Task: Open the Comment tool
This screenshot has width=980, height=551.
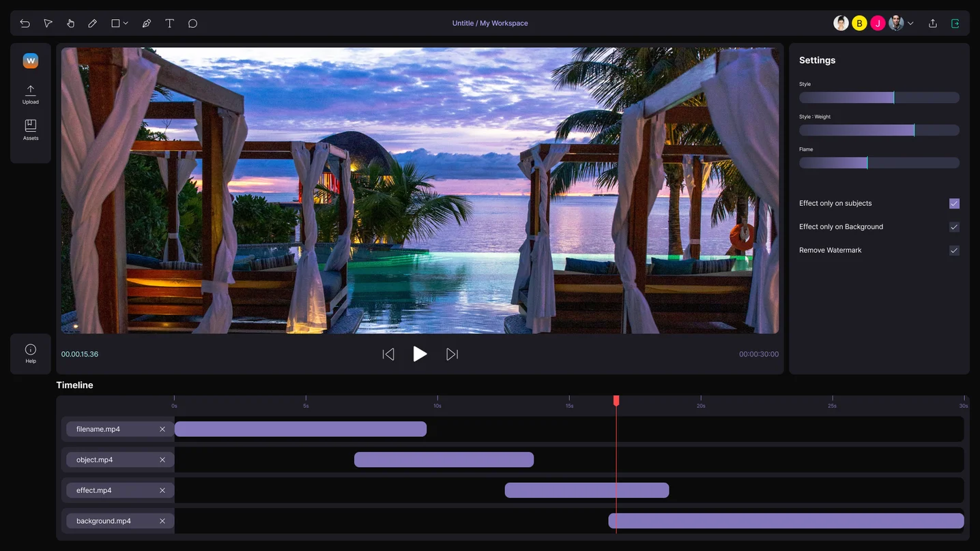Action: (192, 23)
